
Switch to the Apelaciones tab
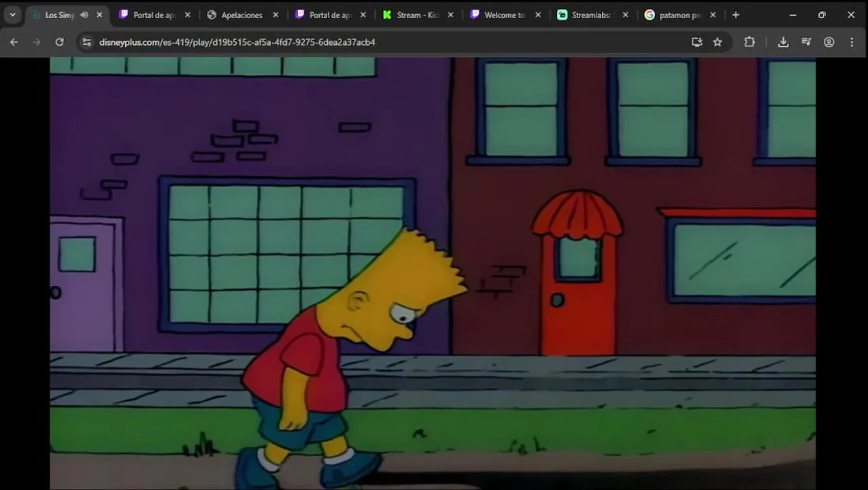coord(243,14)
